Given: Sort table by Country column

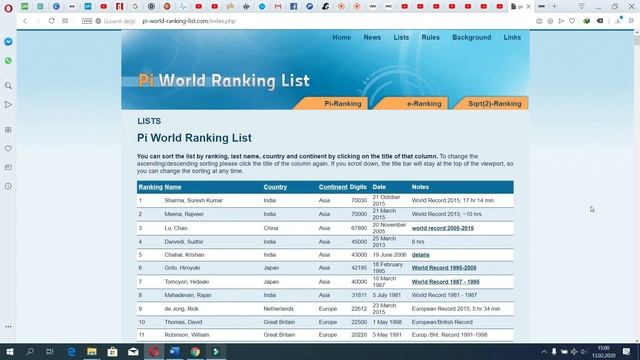Looking at the screenshot, I should click(275, 187).
